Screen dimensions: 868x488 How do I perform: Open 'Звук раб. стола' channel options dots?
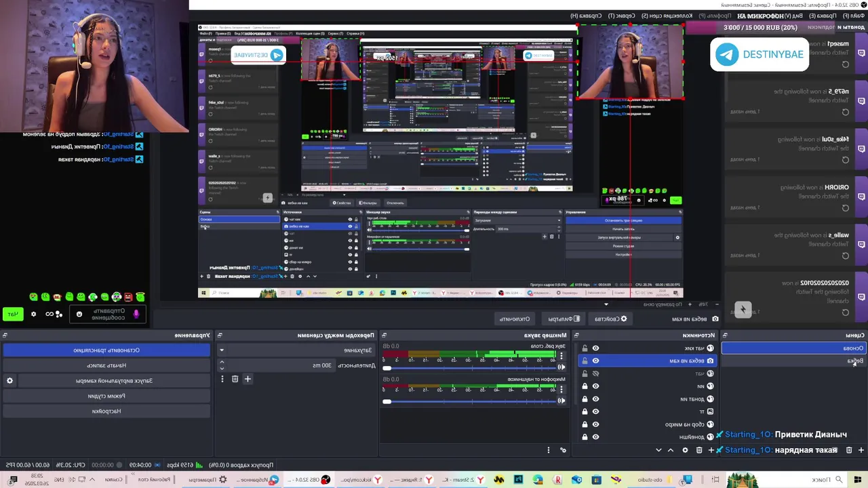click(x=561, y=356)
